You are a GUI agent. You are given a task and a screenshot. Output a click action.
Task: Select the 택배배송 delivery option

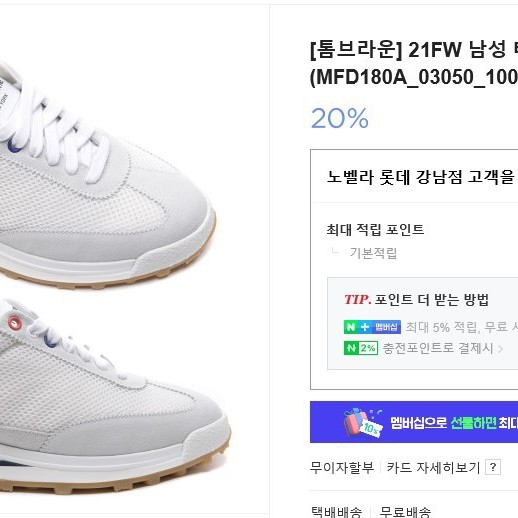(336, 512)
